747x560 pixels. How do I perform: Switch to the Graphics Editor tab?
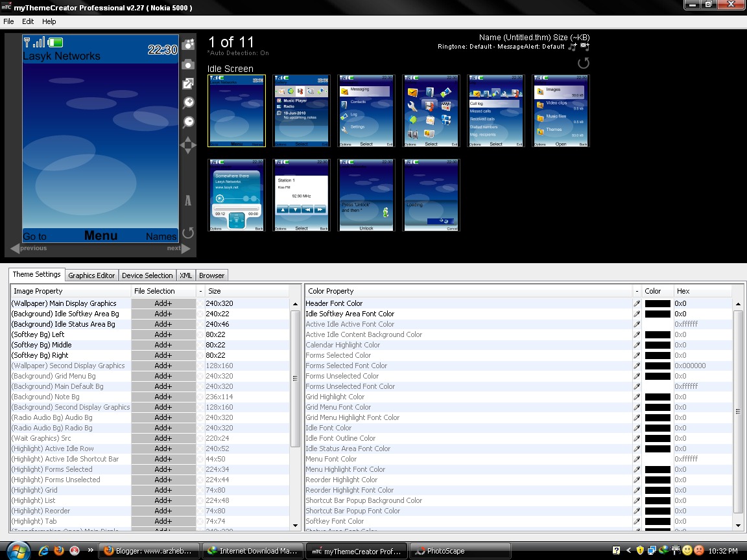[x=91, y=275]
